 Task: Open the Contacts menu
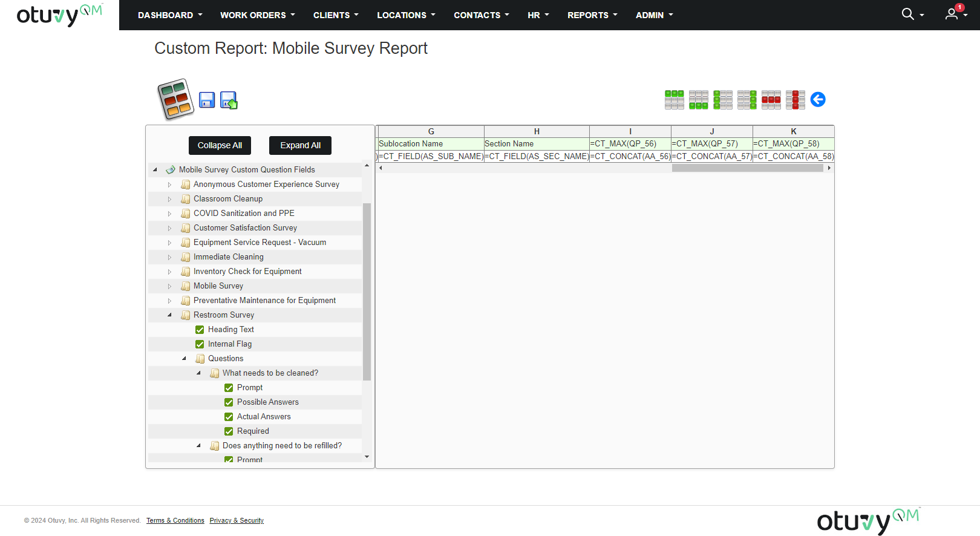coord(482,15)
